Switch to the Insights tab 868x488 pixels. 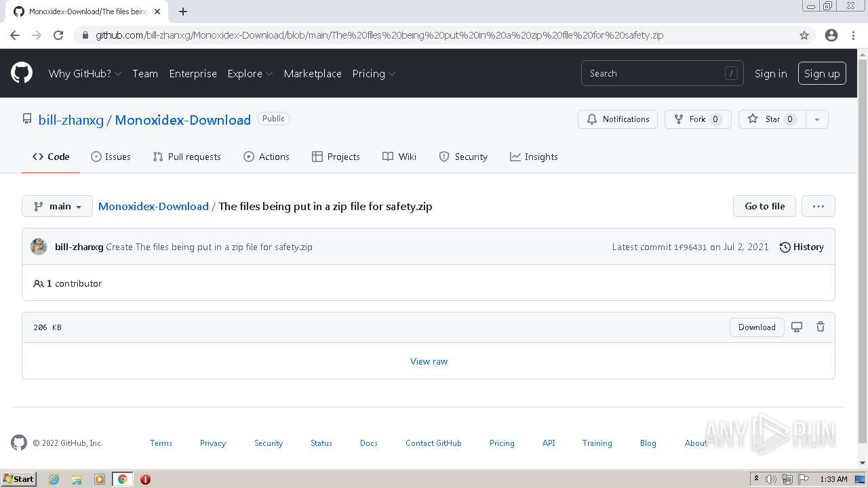[x=534, y=157]
